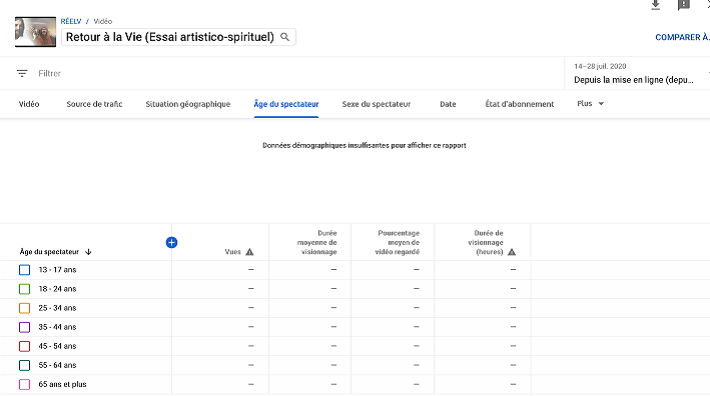Click the 14–28 juil. 2020 date text

click(x=600, y=66)
